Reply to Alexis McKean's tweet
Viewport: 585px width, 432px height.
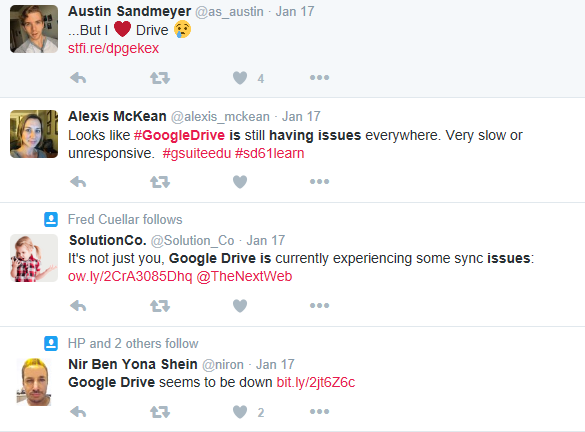coord(78,182)
